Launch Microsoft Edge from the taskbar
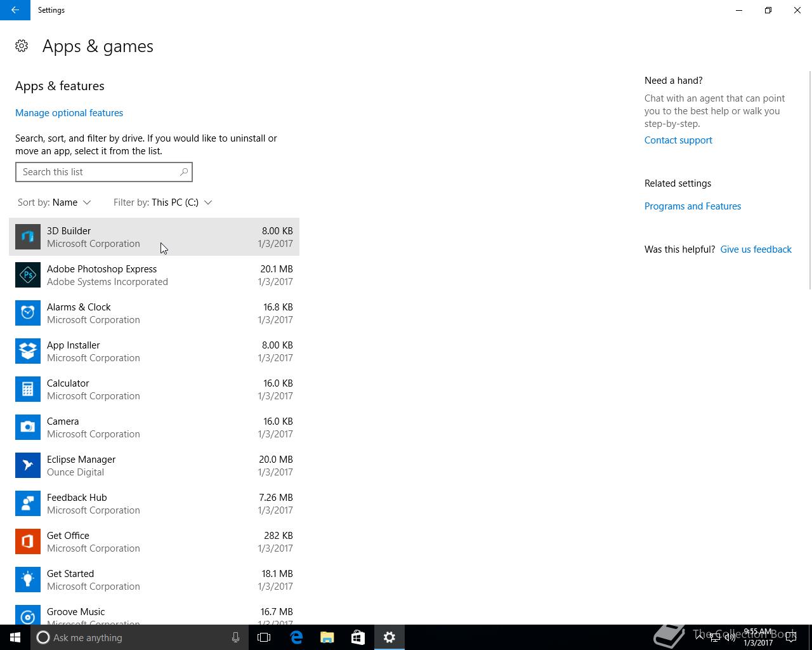Screen dimensions: 812x650 296,637
